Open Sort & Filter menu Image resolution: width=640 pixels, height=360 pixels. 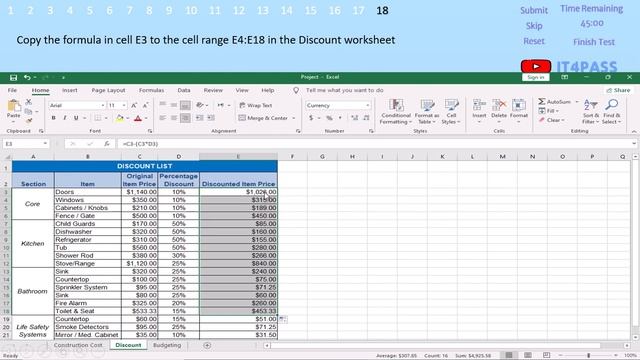[591, 111]
